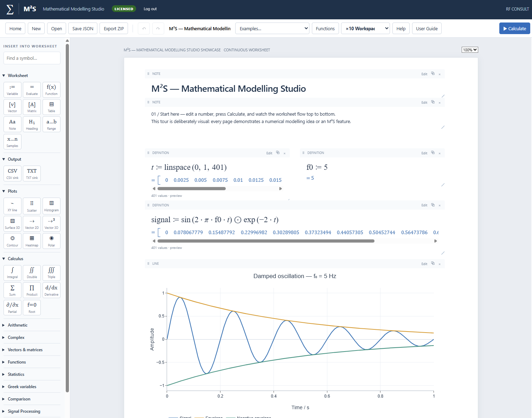
Task: Insert an Evaluate block
Action: 32,90
